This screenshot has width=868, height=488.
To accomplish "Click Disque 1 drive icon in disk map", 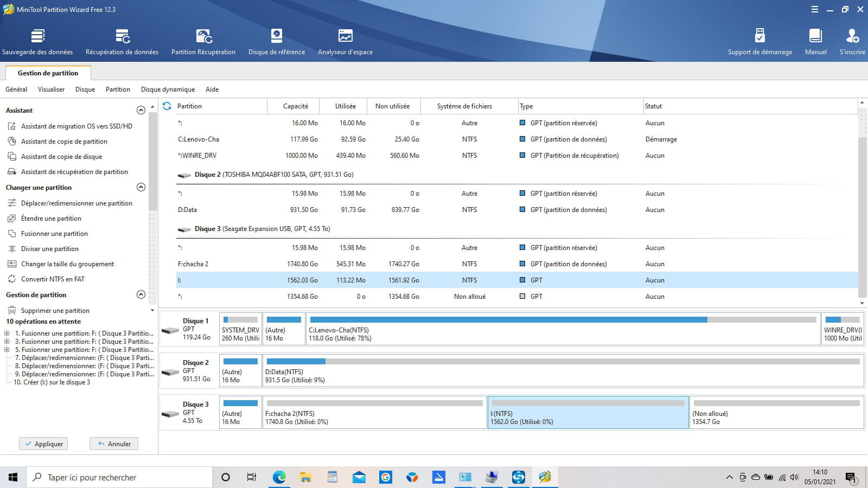I will click(170, 330).
